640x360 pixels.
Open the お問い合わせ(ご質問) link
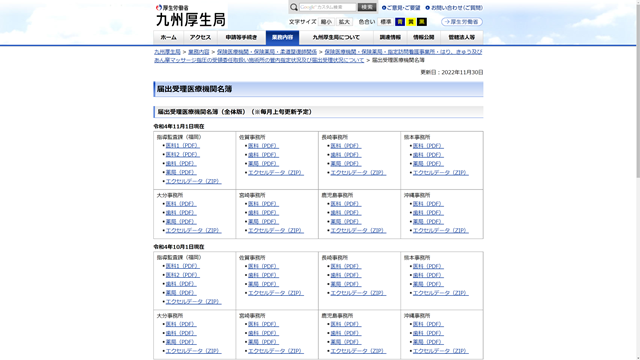coord(454,8)
